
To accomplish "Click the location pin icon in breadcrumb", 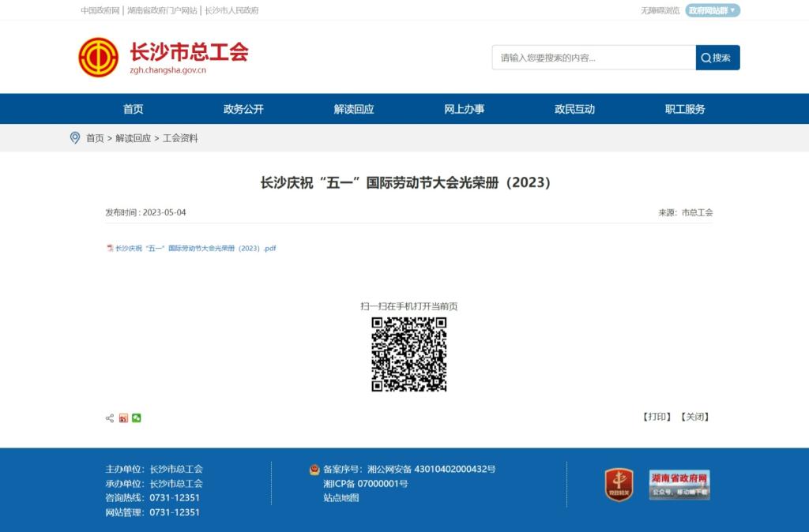I will (75, 138).
